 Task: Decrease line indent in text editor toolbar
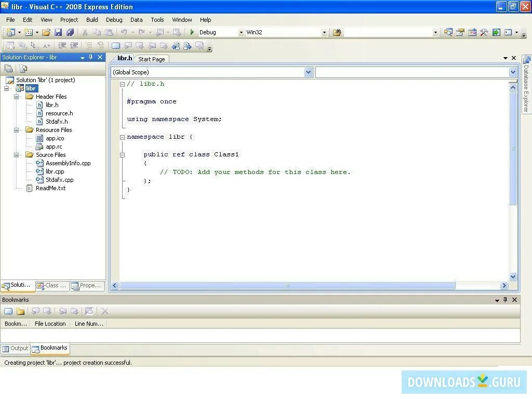tap(62, 46)
